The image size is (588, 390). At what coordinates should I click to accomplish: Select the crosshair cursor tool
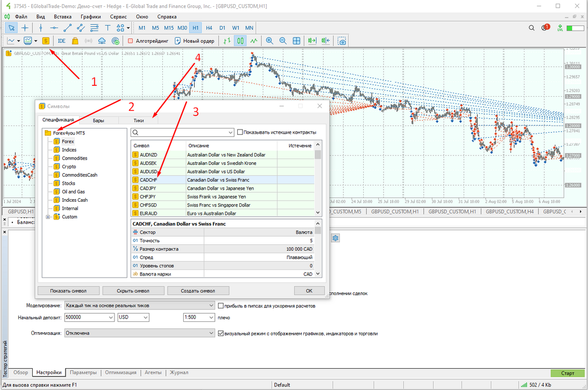pos(25,28)
